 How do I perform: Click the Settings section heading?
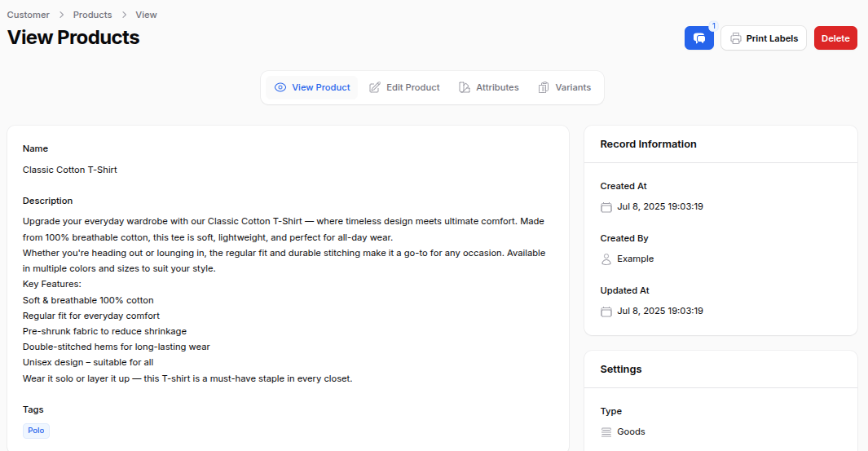621,369
